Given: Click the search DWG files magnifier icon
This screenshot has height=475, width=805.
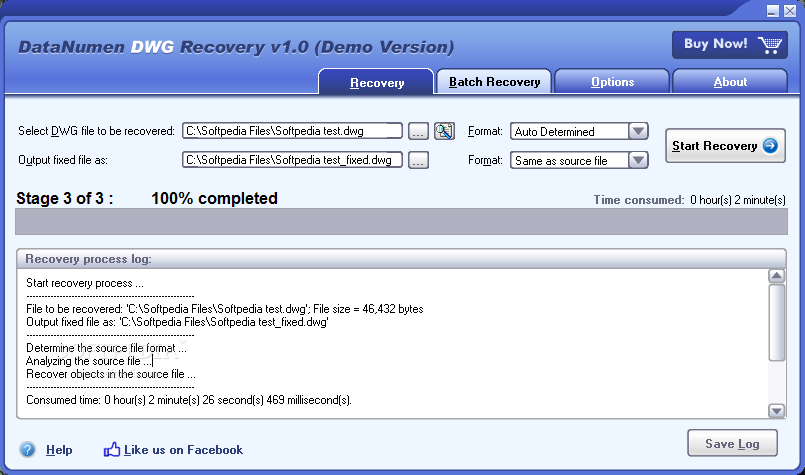Looking at the screenshot, I should (x=444, y=131).
